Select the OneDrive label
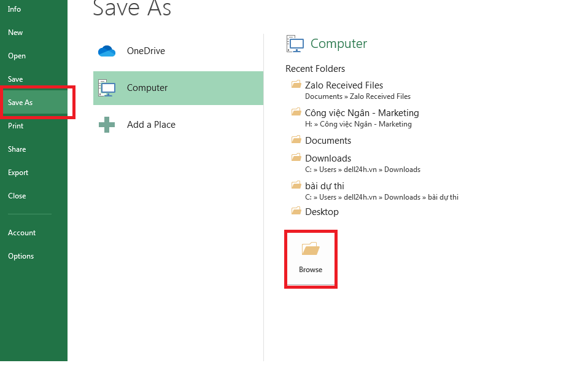The height and width of the screenshot is (379, 588). click(146, 50)
